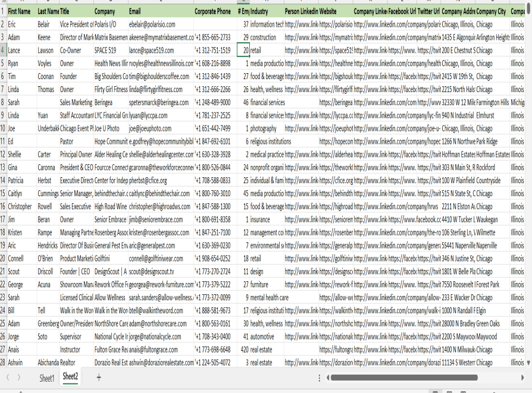532x393 pixels.
Task: Click the photography industry cell
Action: point(267,128)
